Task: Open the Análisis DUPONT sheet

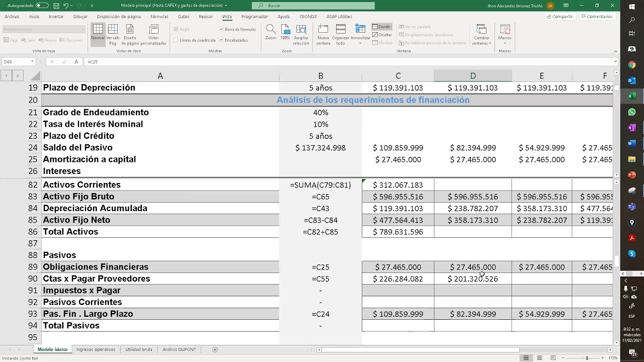Action: (x=179, y=349)
